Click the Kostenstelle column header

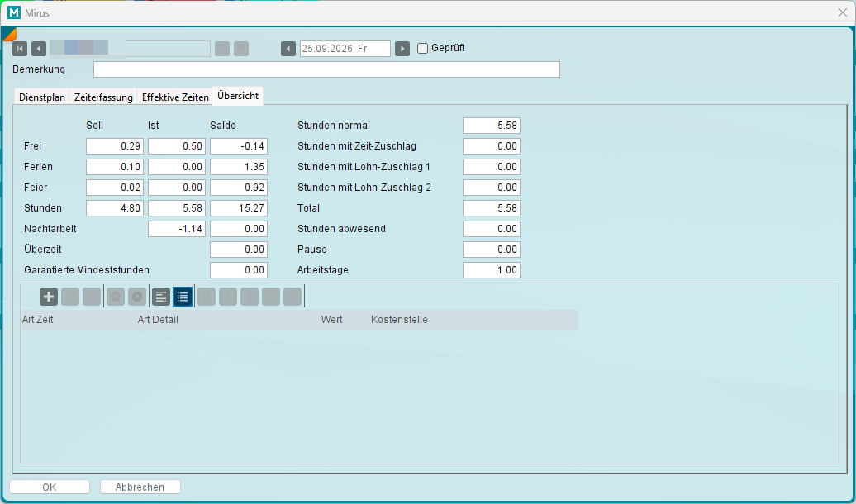point(399,320)
